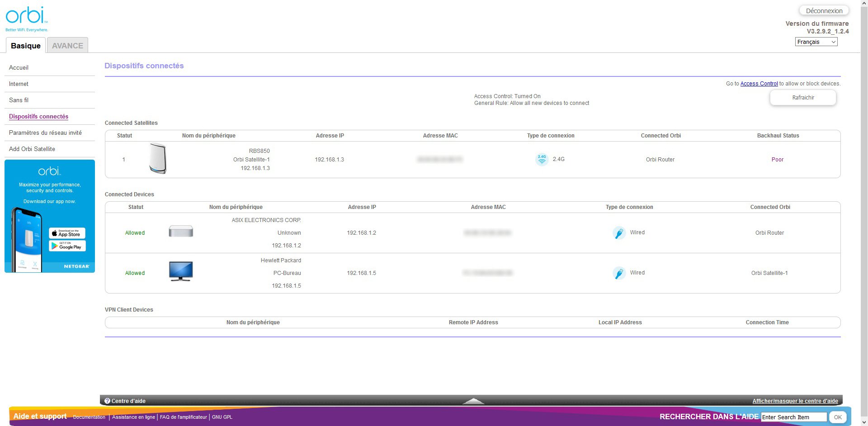Click the RBS850 satellite thumbnail image
Screen dimensions: 868x426
(158, 159)
